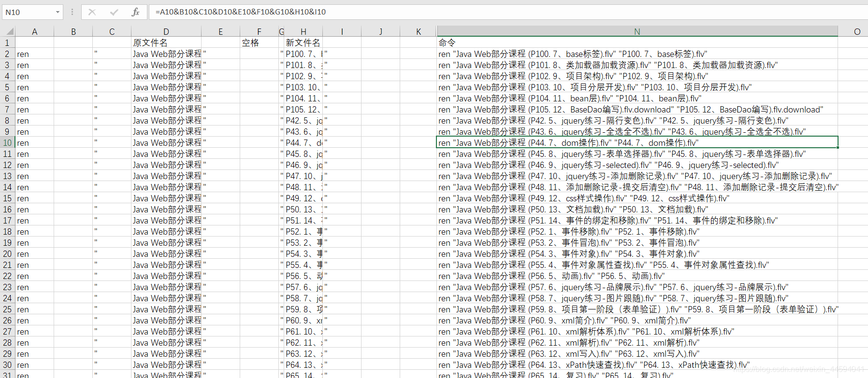Select column F header
This screenshot has height=378, width=868.
pyautogui.click(x=260, y=31)
